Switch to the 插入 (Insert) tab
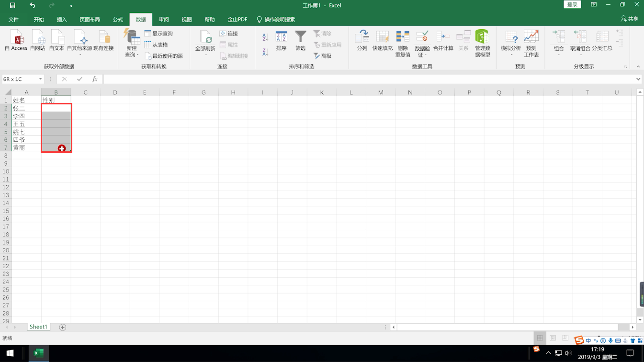The image size is (644, 362). pos(62,20)
